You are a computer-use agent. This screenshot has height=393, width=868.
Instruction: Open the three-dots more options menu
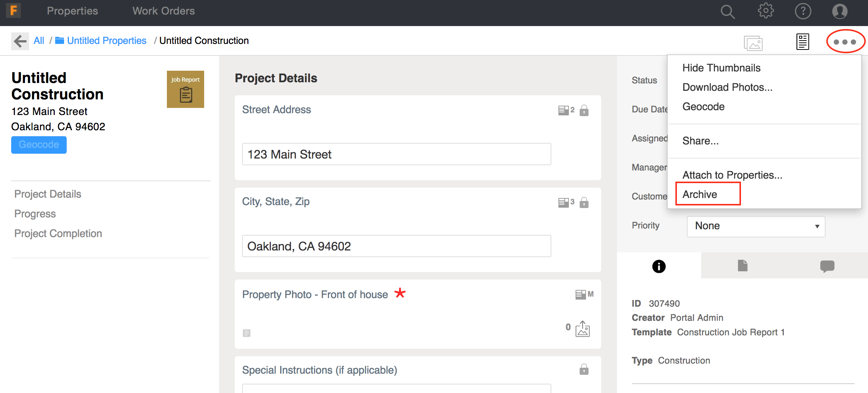click(845, 42)
